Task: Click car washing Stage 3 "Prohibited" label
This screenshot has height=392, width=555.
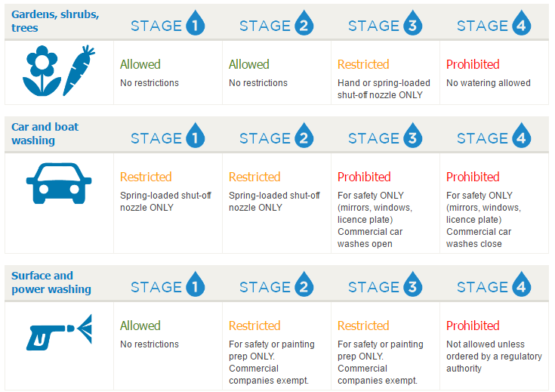Action: pyautogui.click(x=364, y=177)
